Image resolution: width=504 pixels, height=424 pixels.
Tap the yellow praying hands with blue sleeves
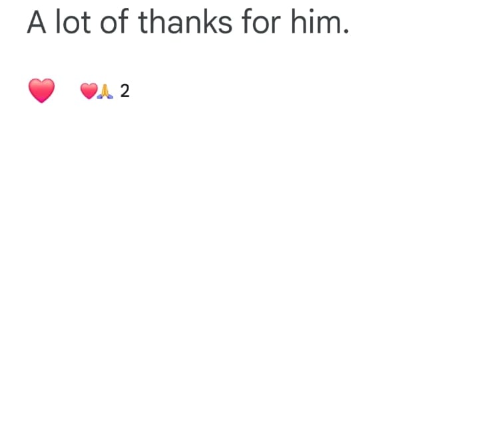(105, 91)
